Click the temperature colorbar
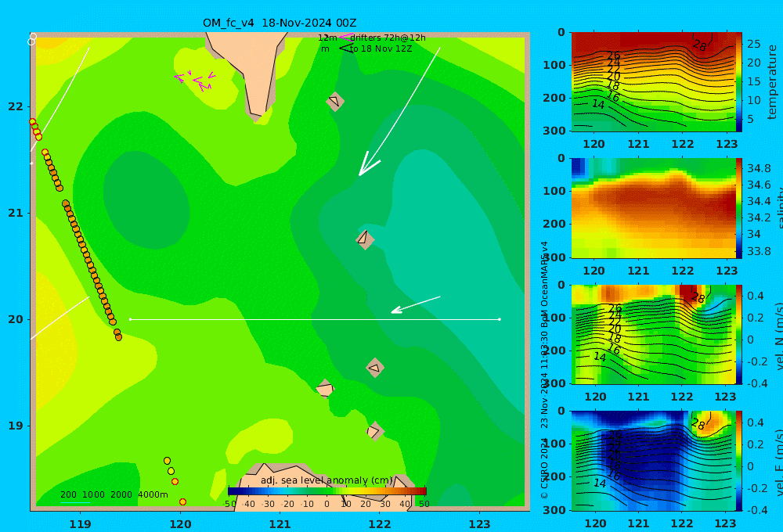The height and width of the screenshot is (532, 783). coord(739,82)
